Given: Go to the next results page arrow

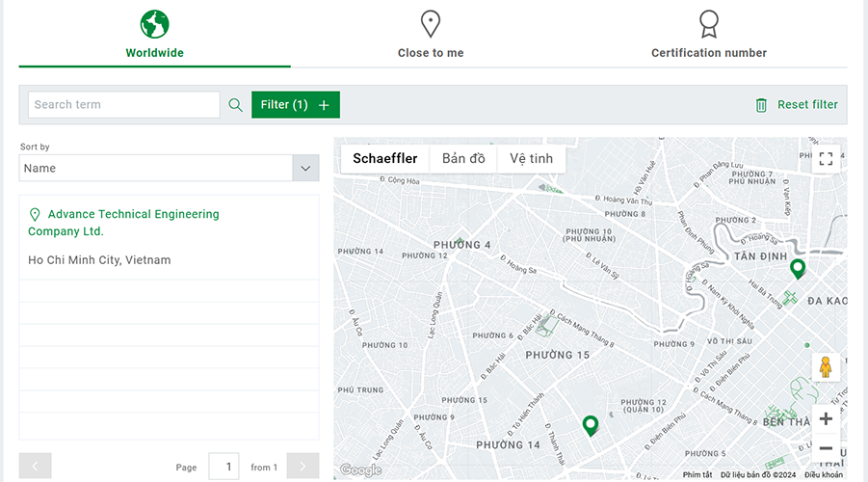Looking at the screenshot, I should tap(302, 466).
